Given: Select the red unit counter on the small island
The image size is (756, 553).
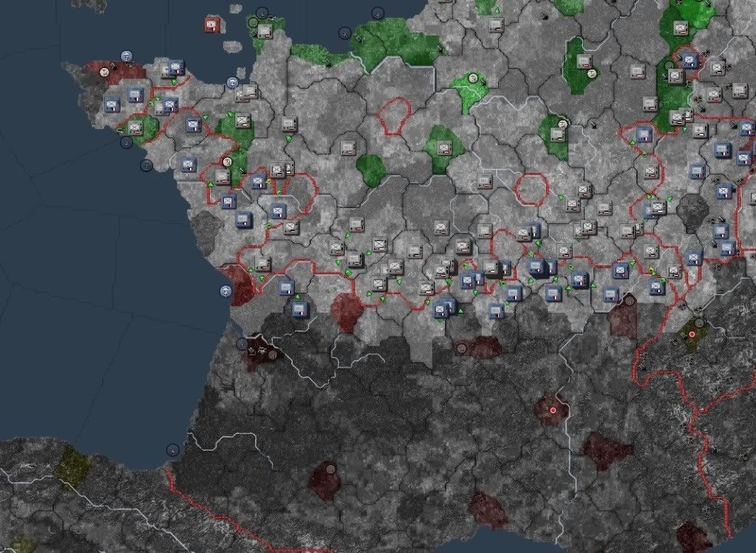Looking at the screenshot, I should point(211,24).
